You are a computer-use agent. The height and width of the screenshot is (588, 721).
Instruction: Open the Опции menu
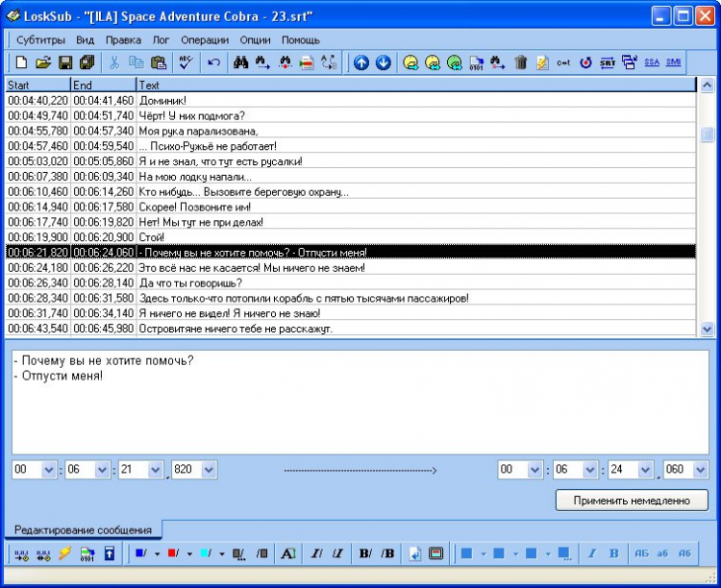(x=255, y=40)
